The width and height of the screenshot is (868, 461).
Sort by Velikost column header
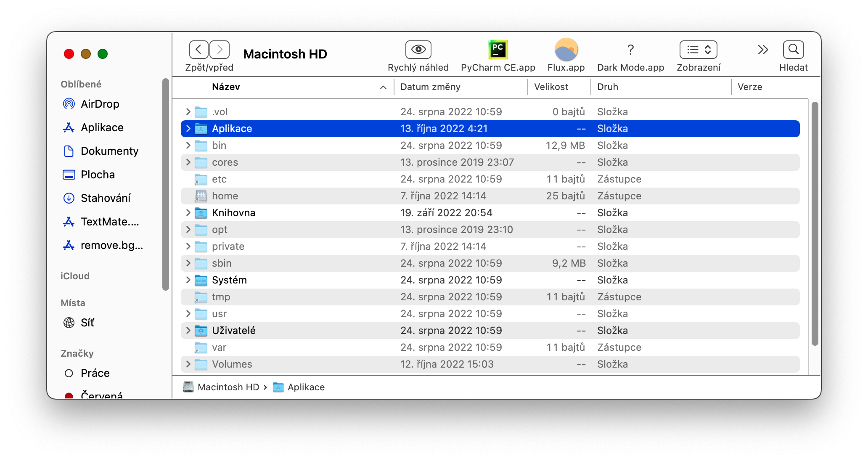coord(551,87)
